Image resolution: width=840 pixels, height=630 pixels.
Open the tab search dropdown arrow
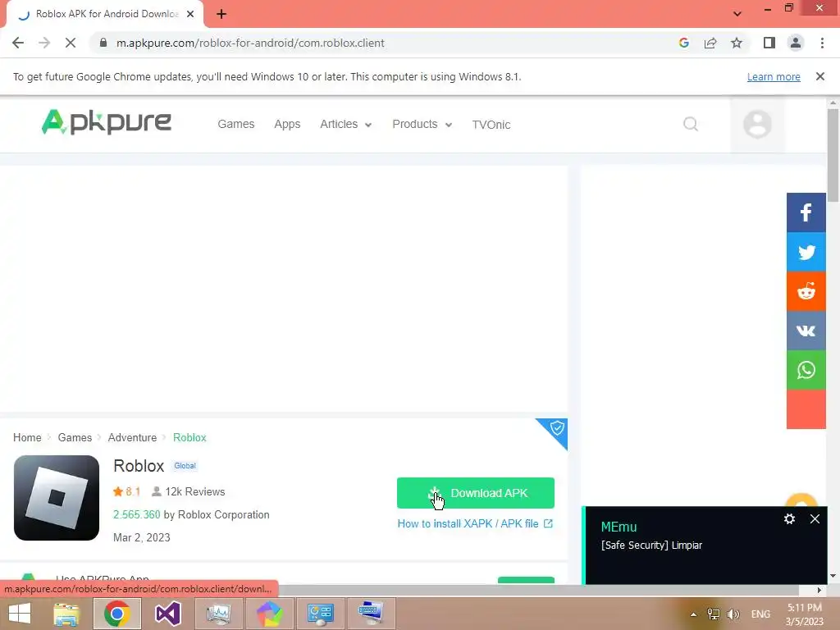click(737, 14)
